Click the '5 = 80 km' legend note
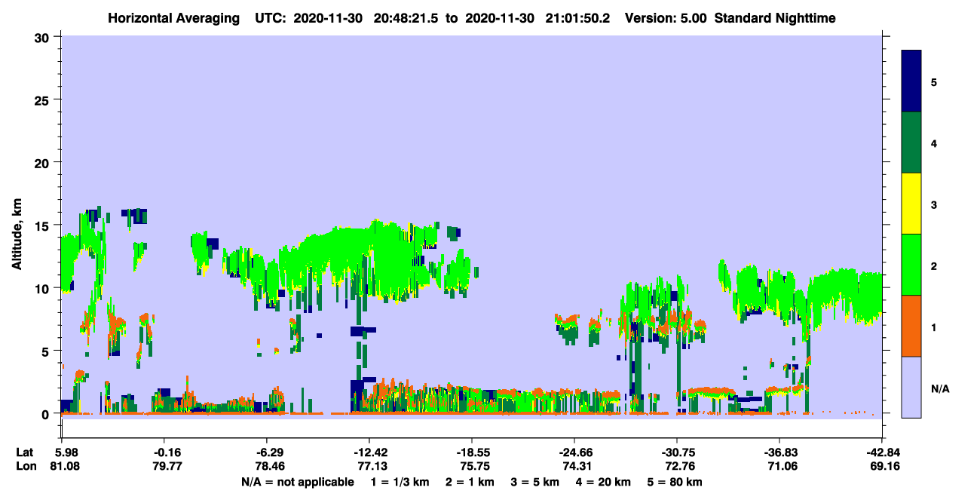980x503 pixels. (x=675, y=482)
